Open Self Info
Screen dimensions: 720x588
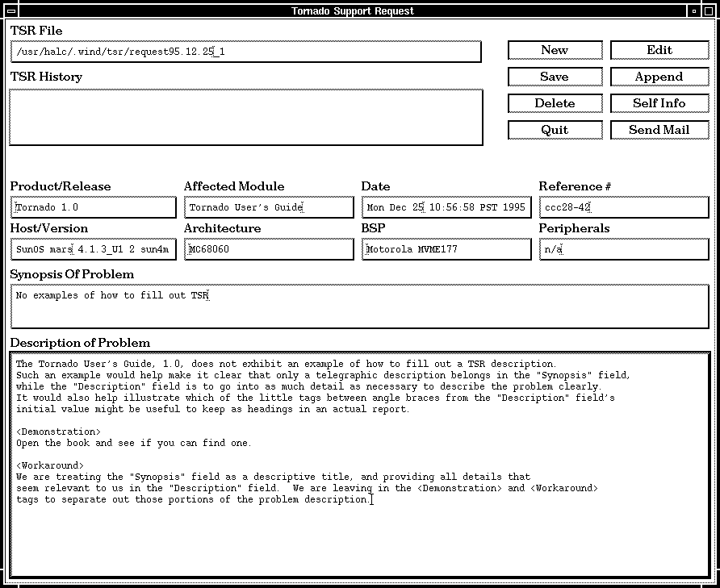pyautogui.click(x=659, y=103)
